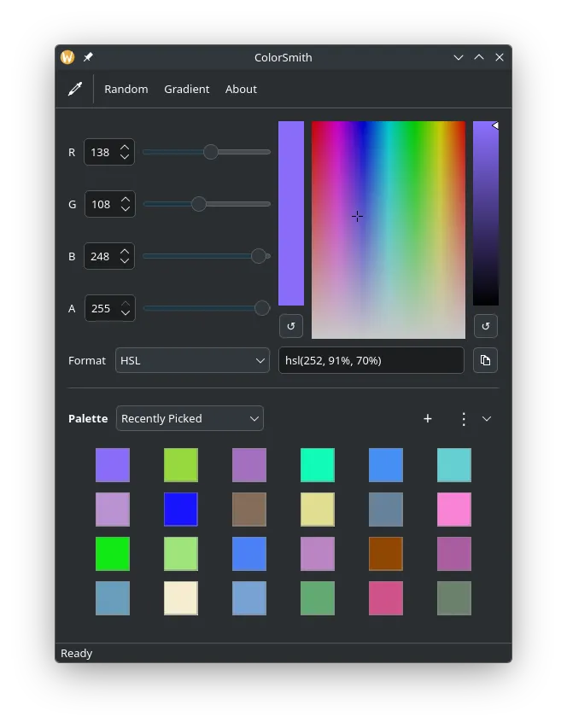Click the G value input field showing 108

(x=110, y=204)
